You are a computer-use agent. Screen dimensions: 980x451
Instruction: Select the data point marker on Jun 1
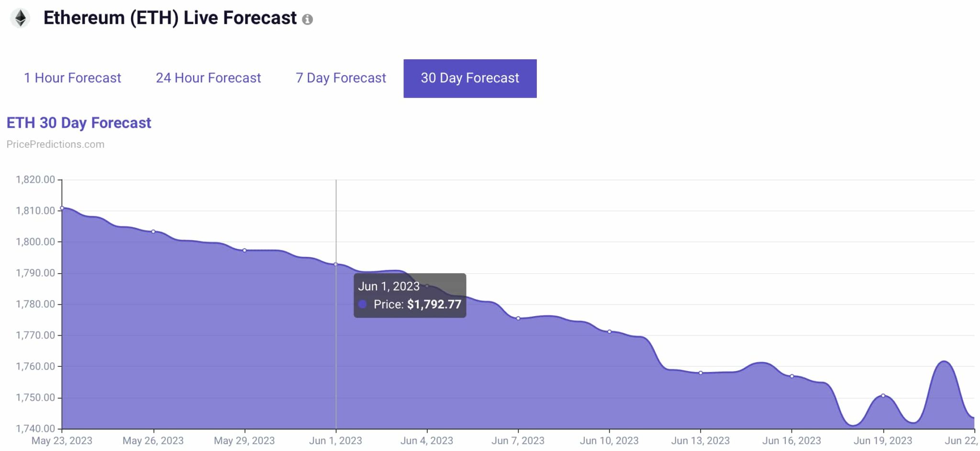335,264
